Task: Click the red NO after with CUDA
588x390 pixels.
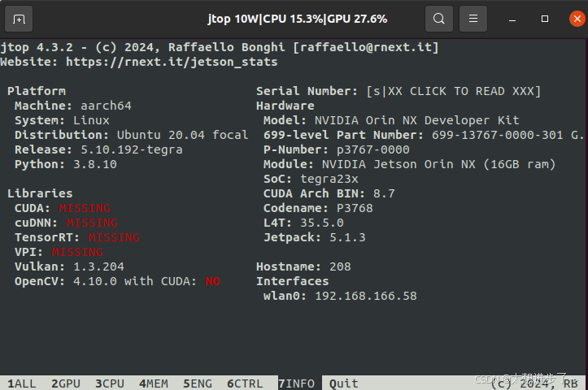Action: (x=212, y=281)
